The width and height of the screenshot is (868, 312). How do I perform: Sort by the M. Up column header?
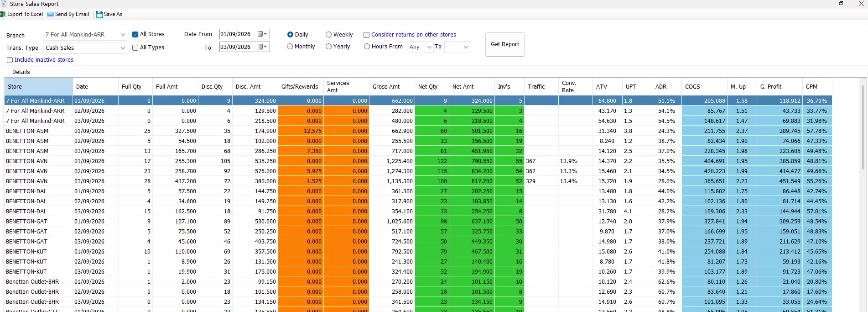(742, 87)
